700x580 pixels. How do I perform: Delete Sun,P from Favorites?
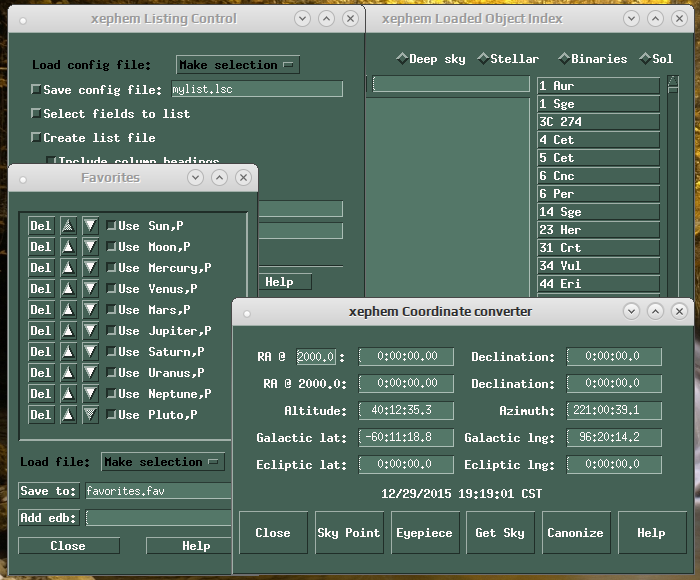click(x=41, y=225)
